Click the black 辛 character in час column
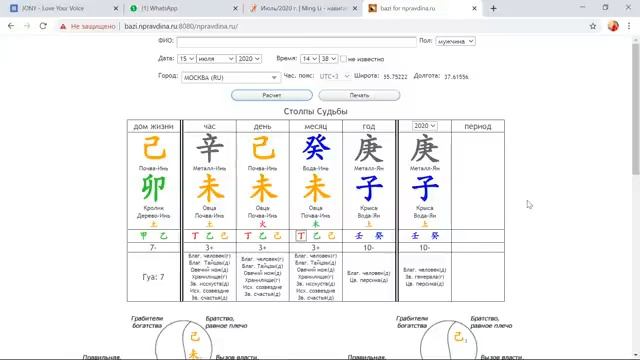640x360 pixels. [x=210, y=148]
